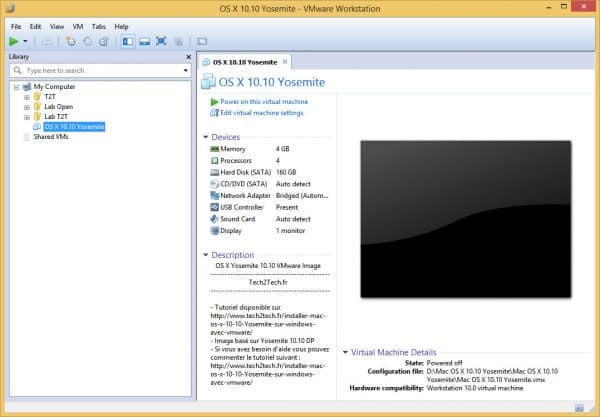Click the CD/DVD (SATA) device icon

pyautogui.click(x=215, y=184)
